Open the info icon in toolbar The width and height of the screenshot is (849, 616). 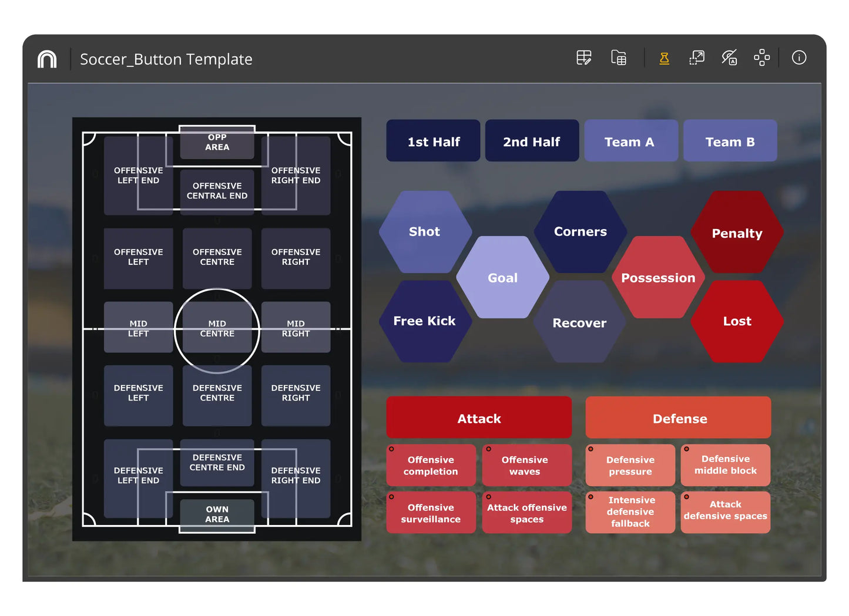click(x=798, y=58)
